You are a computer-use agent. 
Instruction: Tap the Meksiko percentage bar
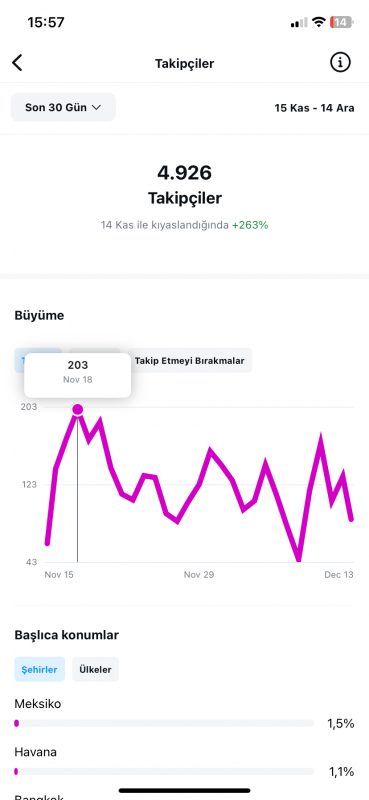164,723
